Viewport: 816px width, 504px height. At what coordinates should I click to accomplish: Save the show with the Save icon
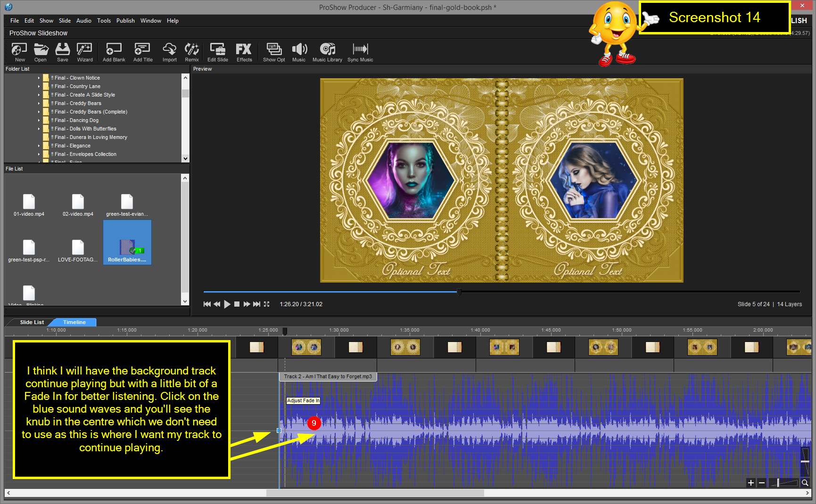(x=62, y=52)
